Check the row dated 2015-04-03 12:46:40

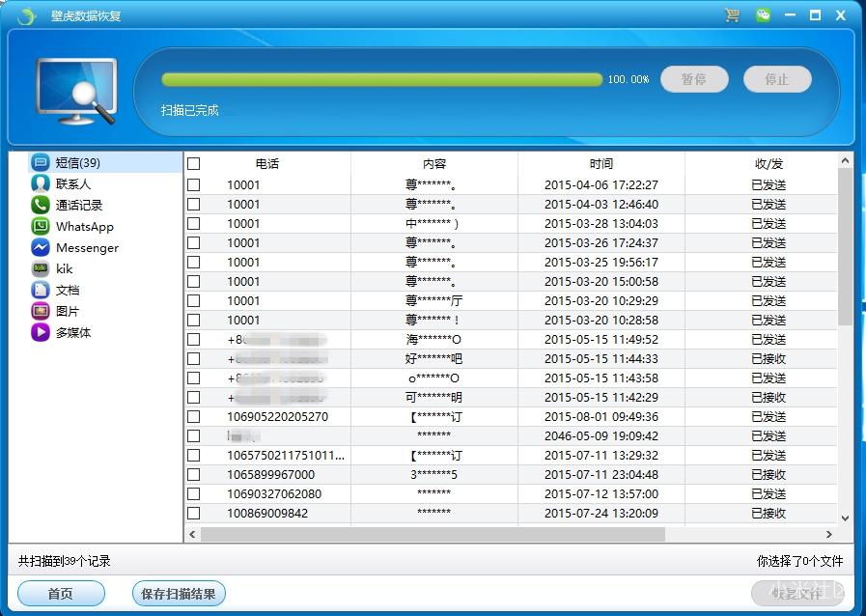193,204
